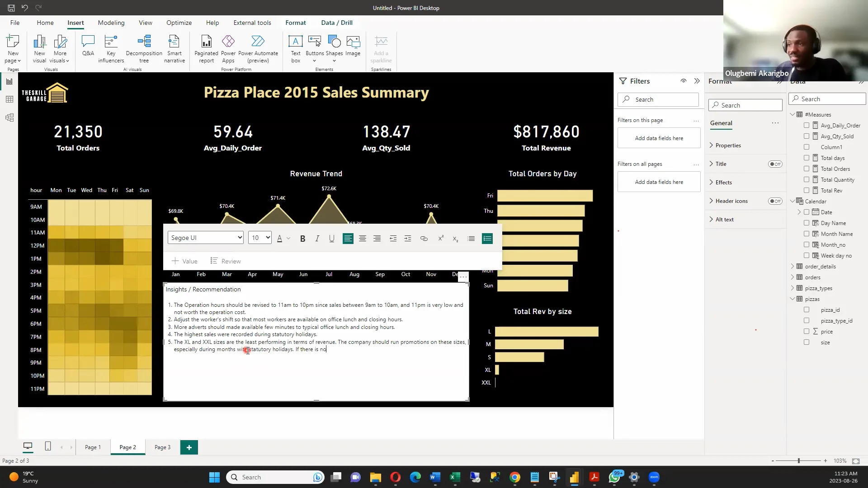Insert an Image element
Image resolution: width=868 pixels, height=488 pixels.
coord(353,47)
